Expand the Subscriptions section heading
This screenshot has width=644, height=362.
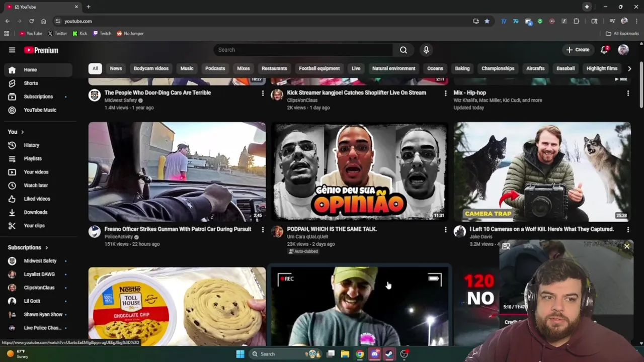coord(28,247)
